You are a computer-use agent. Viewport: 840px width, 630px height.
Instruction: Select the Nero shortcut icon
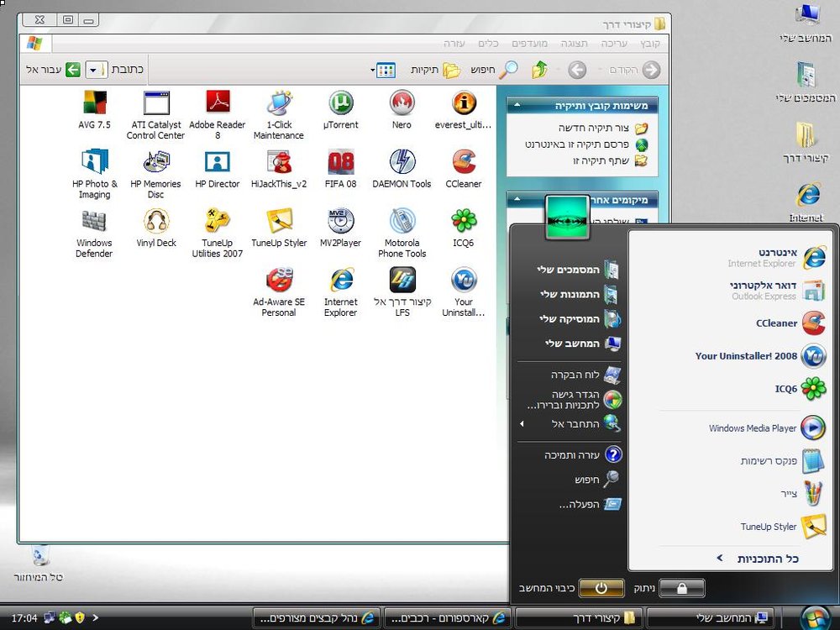402,110
